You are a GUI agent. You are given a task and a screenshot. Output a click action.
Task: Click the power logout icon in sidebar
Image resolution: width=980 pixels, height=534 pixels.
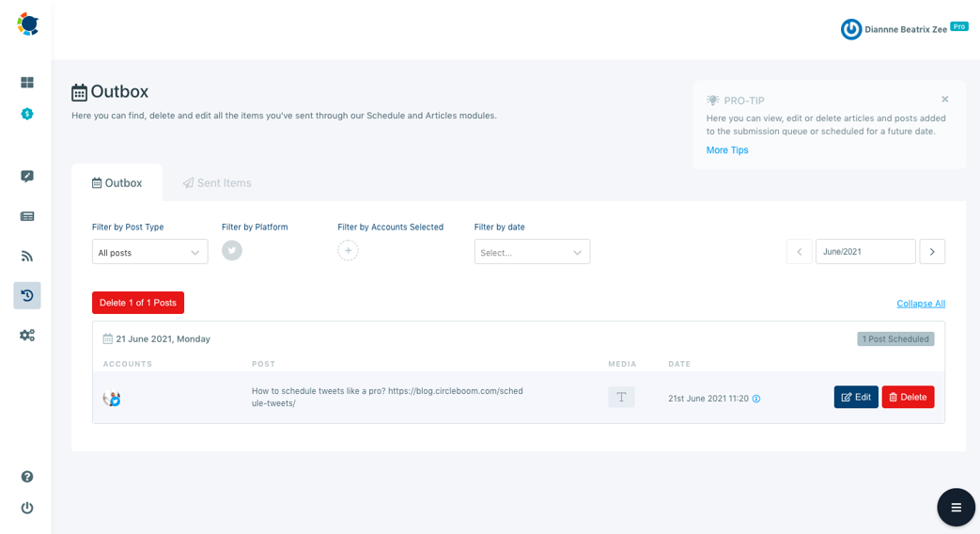pos(27,508)
